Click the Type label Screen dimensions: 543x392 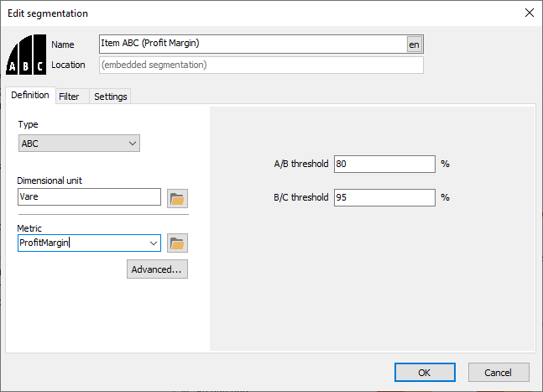tap(28, 124)
